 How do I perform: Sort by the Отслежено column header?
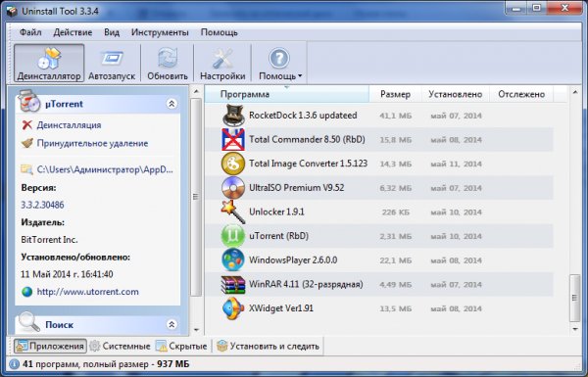(x=521, y=94)
